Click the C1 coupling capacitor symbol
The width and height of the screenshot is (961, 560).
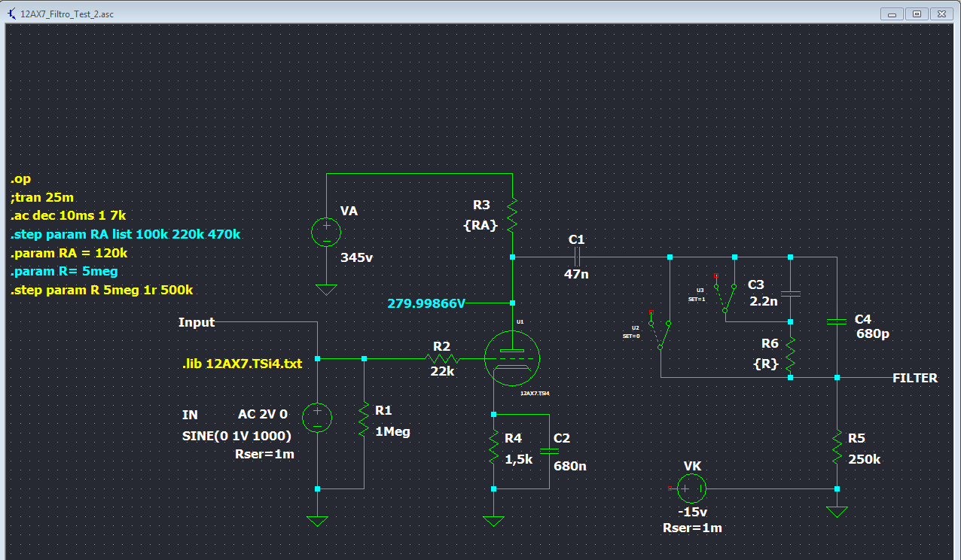[576, 257]
